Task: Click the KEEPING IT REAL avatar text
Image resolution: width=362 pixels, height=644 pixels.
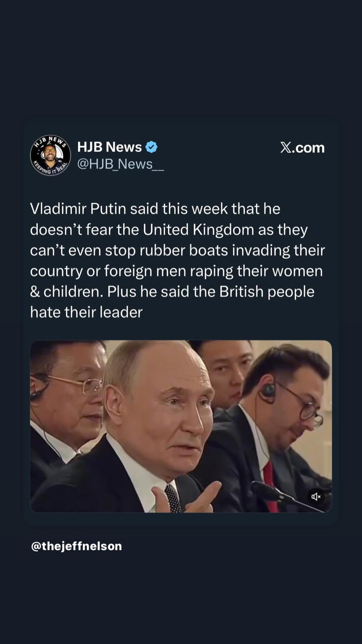Action: pos(50,168)
